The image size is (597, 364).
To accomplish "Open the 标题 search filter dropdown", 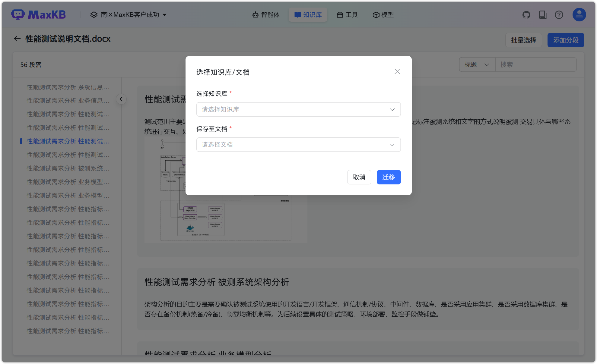I will click(477, 64).
